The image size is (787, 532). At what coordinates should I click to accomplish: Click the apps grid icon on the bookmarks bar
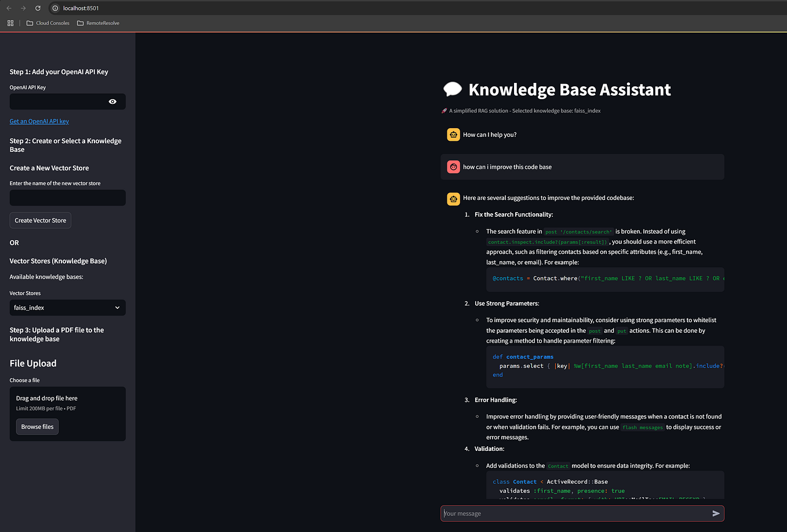[10, 23]
